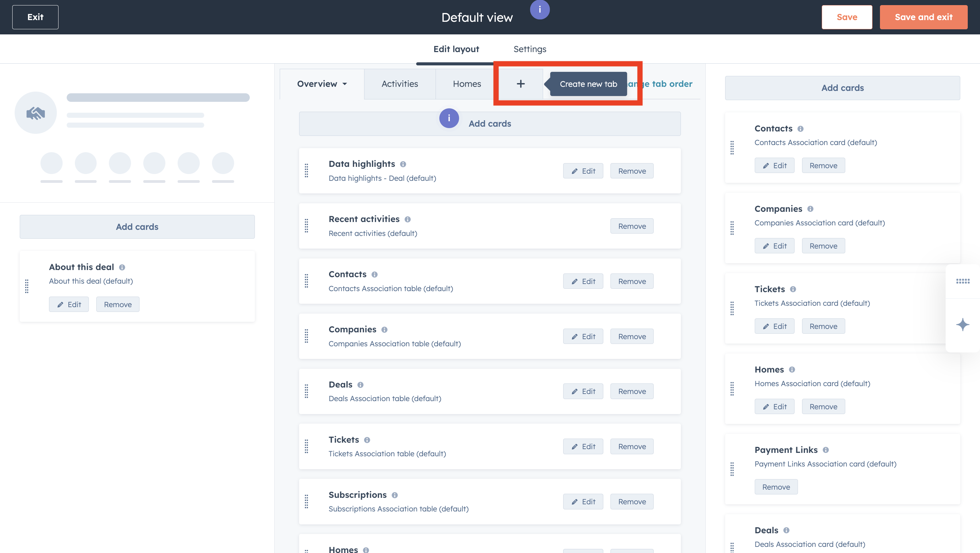Viewport: 980px width, 553px height.
Task: Expand the Overview tab dropdown arrow
Action: [x=345, y=84]
